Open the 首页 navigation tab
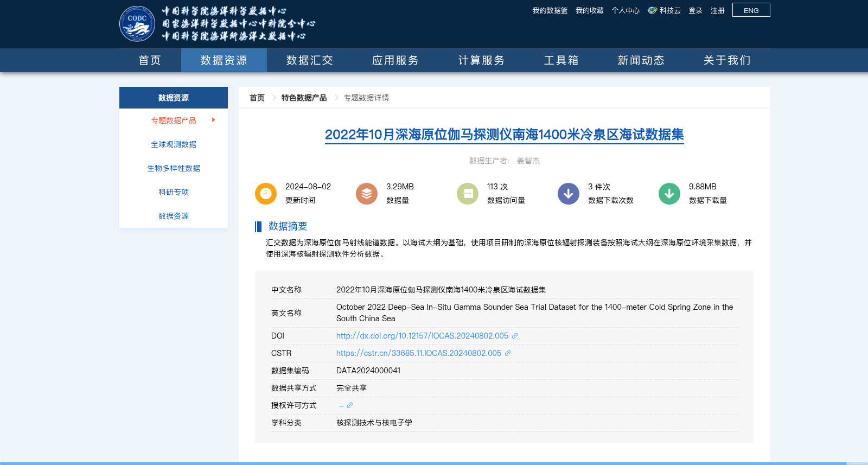The height and width of the screenshot is (465, 868). click(150, 60)
